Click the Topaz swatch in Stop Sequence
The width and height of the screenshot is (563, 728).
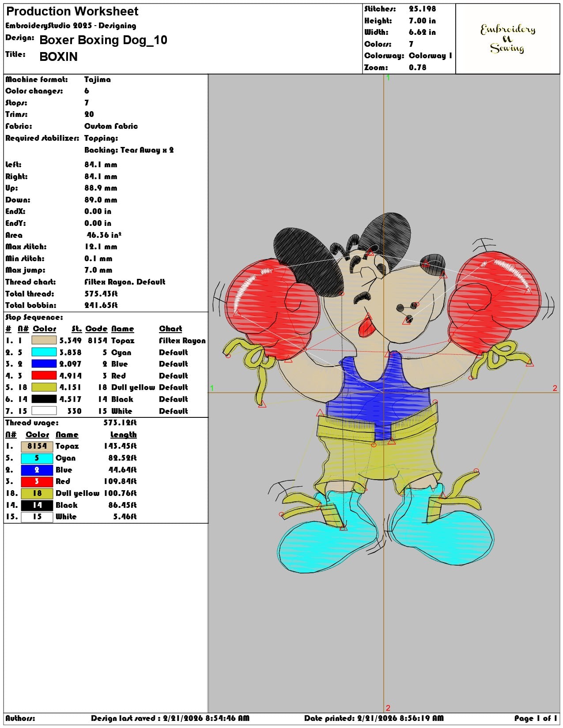point(44,340)
